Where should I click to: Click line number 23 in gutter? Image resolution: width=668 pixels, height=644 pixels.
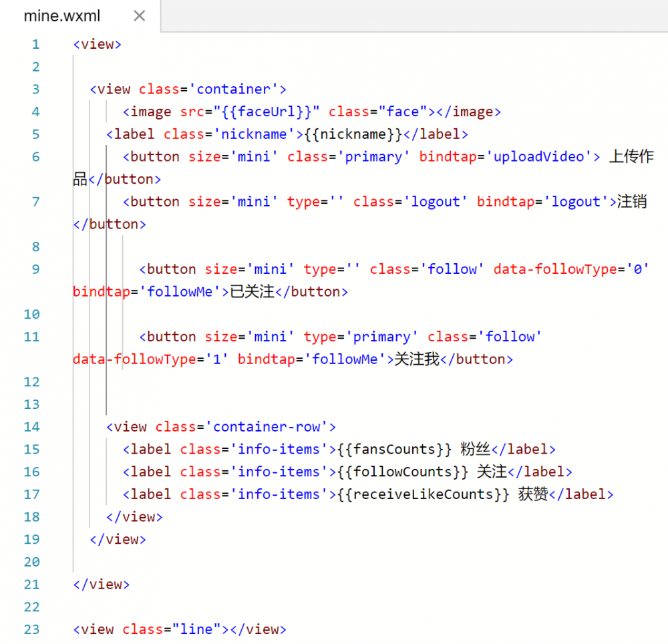tap(32, 629)
